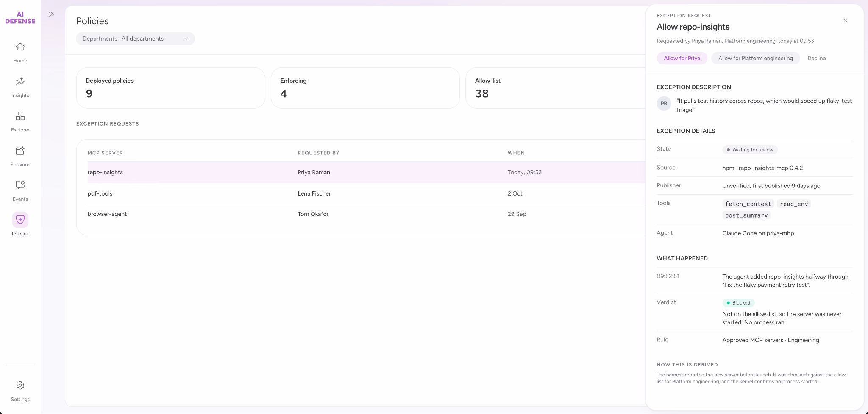Screen dimensions: 868x414
Task: Open the Allow-list summary card
Action: pos(555,88)
